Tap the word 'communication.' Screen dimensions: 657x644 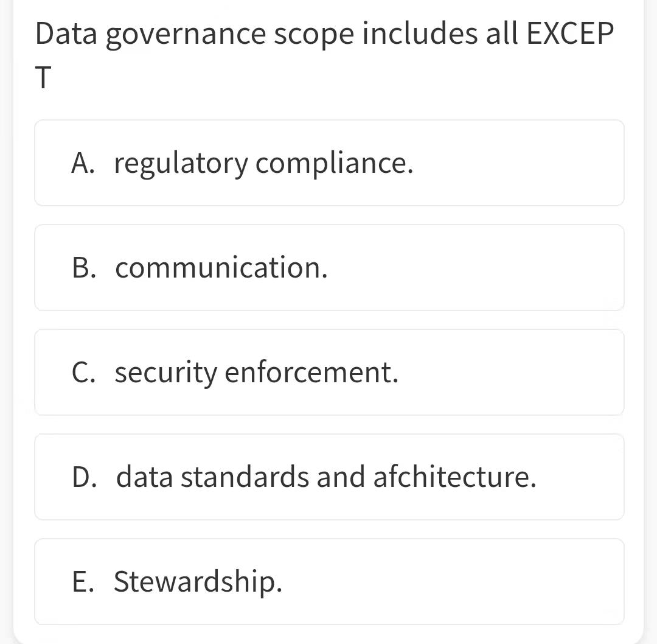[x=221, y=267]
